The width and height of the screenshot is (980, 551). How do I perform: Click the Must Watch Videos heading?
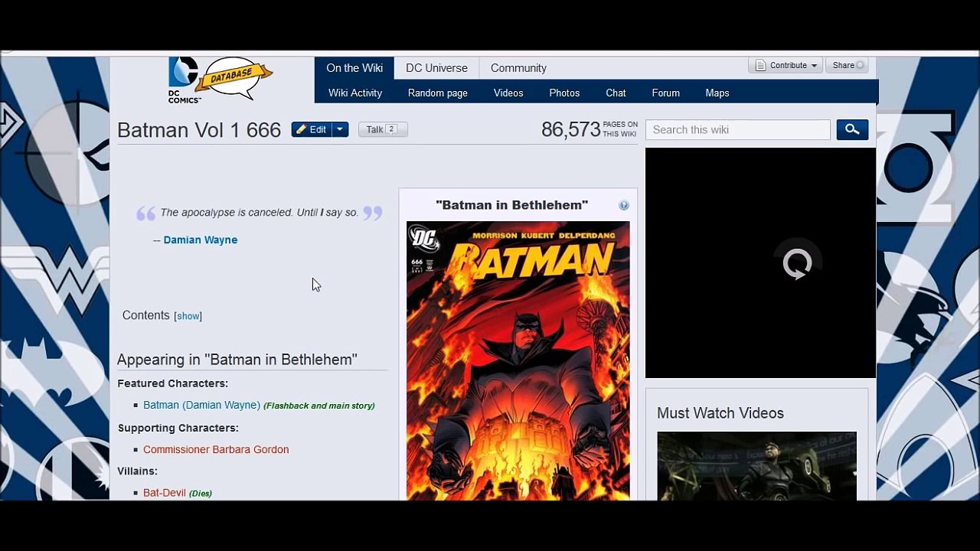click(720, 413)
